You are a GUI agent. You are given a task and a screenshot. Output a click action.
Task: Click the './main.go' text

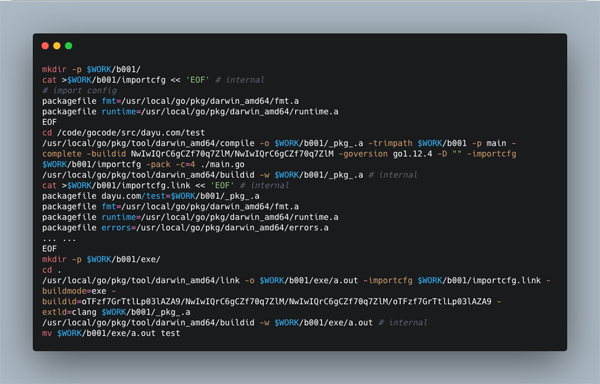pos(222,164)
